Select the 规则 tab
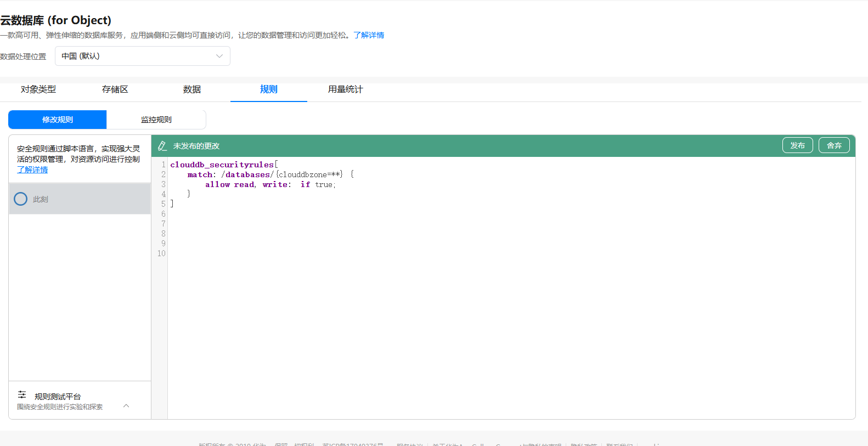Viewport: 868px width, 446px height. coord(269,89)
